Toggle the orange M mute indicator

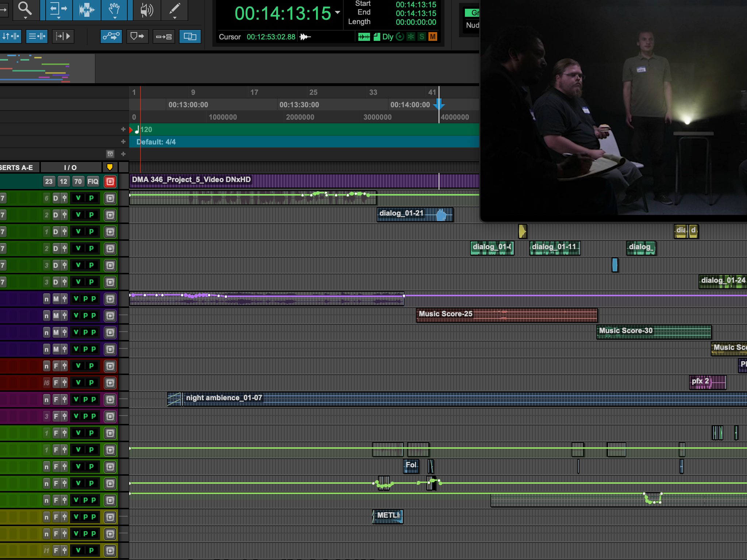point(432,36)
